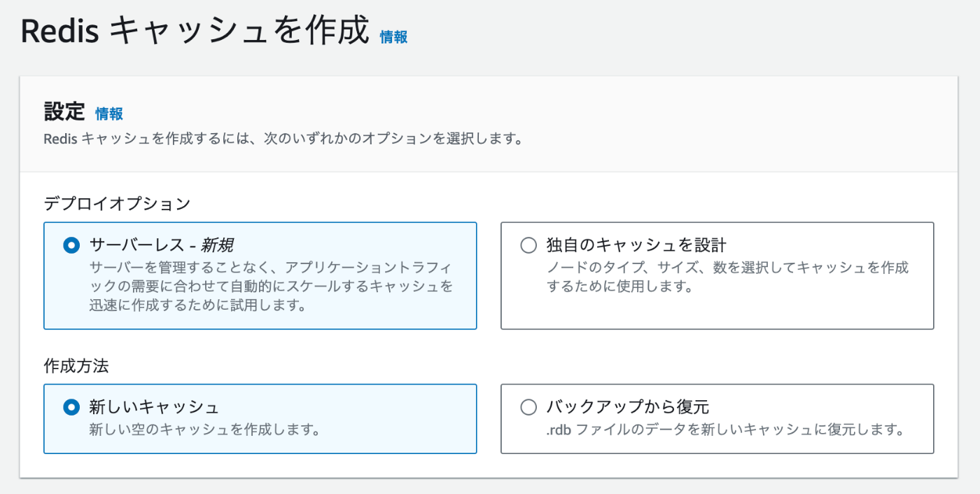Click the 作成方法 section label
Image resolution: width=980 pixels, height=494 pixels.
point(76,366)
